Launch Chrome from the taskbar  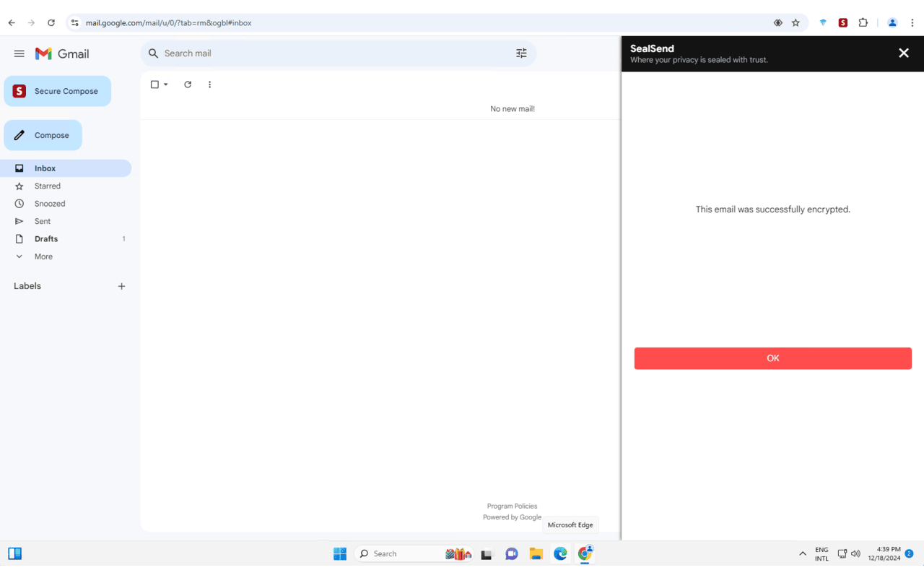585,553
